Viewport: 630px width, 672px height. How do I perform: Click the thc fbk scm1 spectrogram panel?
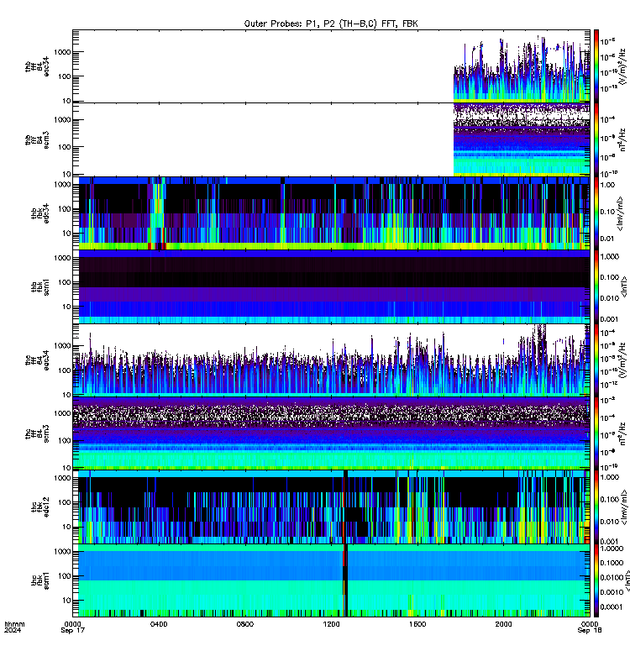coord(331,580)
